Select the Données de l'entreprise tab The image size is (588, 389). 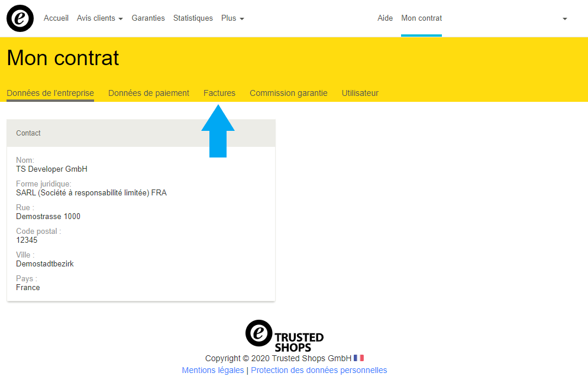tap(50, 93)
